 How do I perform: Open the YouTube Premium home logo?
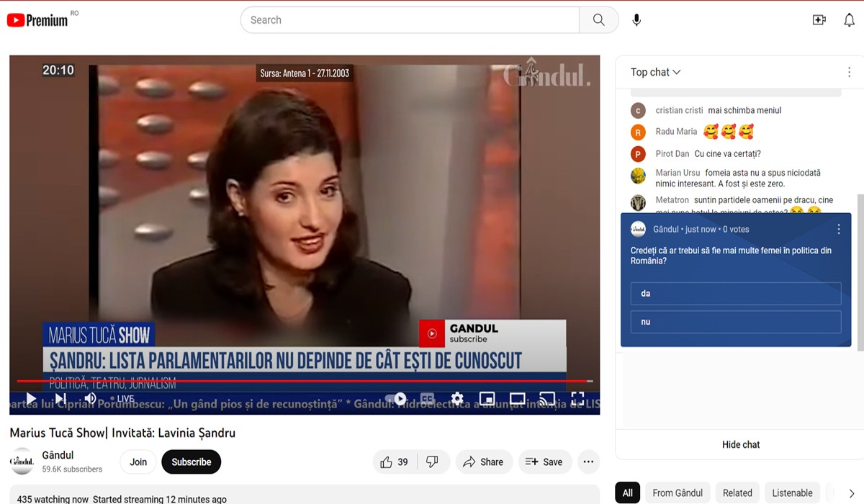coord(37,20)
